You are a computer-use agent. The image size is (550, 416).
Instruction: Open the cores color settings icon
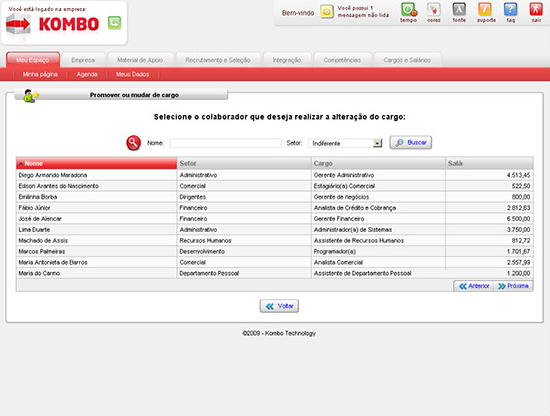[434, 9]
